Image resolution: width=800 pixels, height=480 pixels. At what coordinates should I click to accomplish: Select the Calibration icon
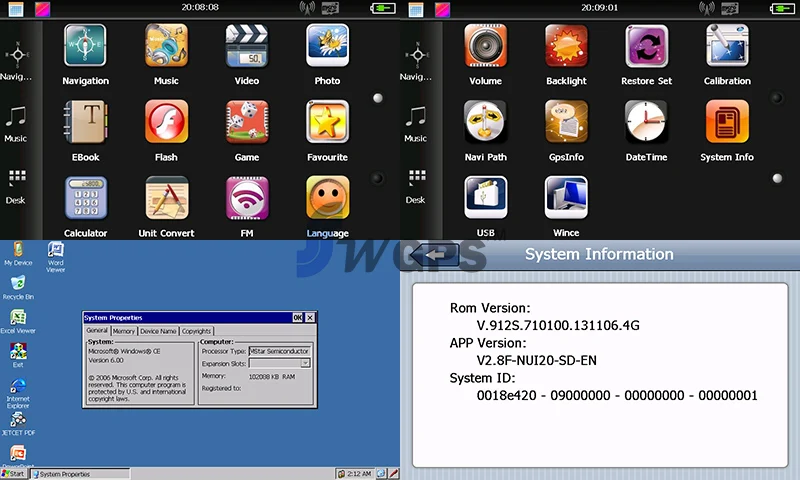(727, 46)
